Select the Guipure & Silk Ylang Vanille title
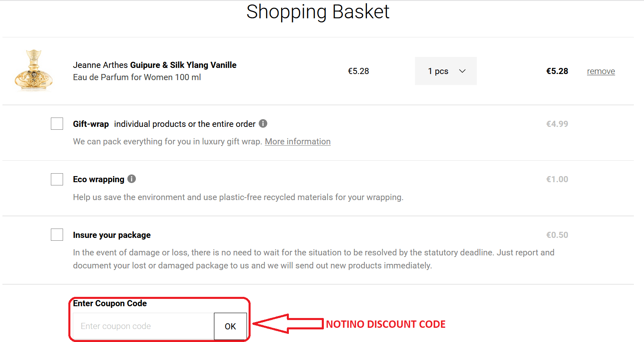The image size is (644, 342). [x=183, y=65]
